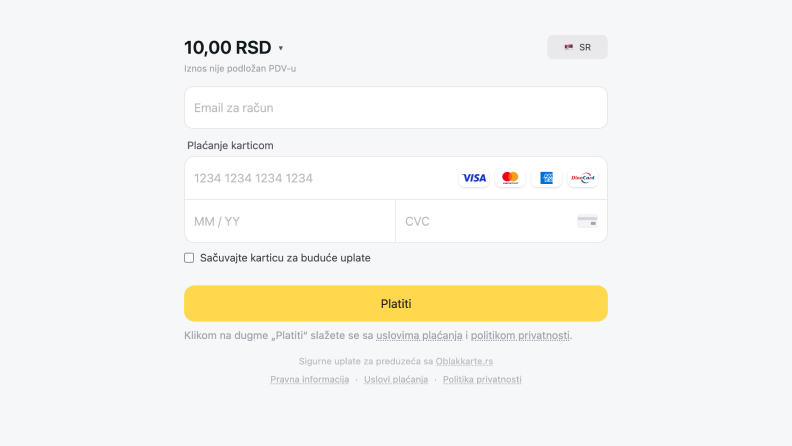Focus the Email za račun field
Screen dimensions: 792x446
(395, 108)
